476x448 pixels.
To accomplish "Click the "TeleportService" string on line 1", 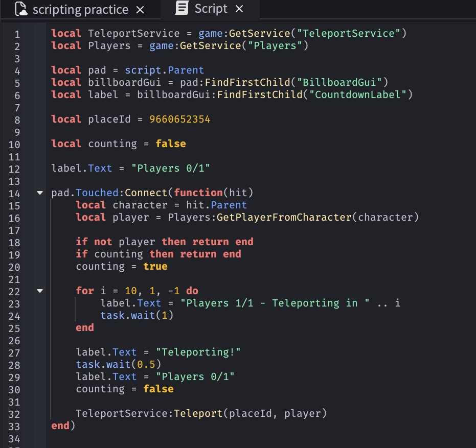I will click(x=349, y=33).
